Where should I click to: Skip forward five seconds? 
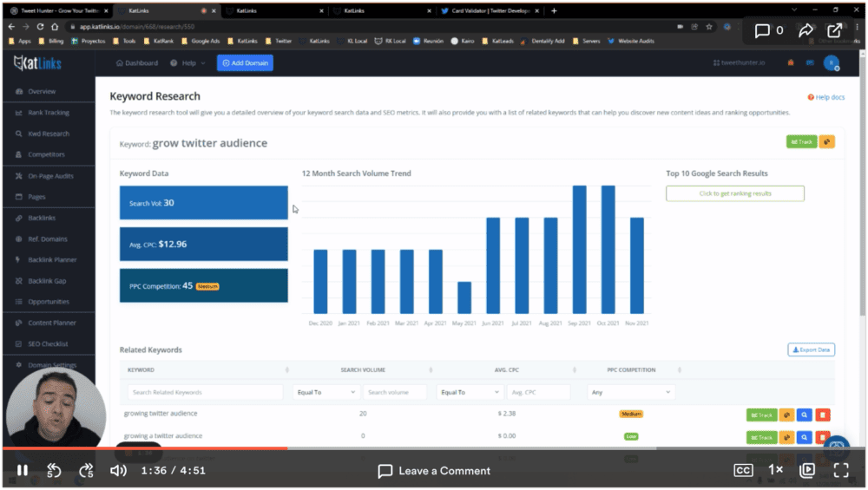click(x=86, y=470)
